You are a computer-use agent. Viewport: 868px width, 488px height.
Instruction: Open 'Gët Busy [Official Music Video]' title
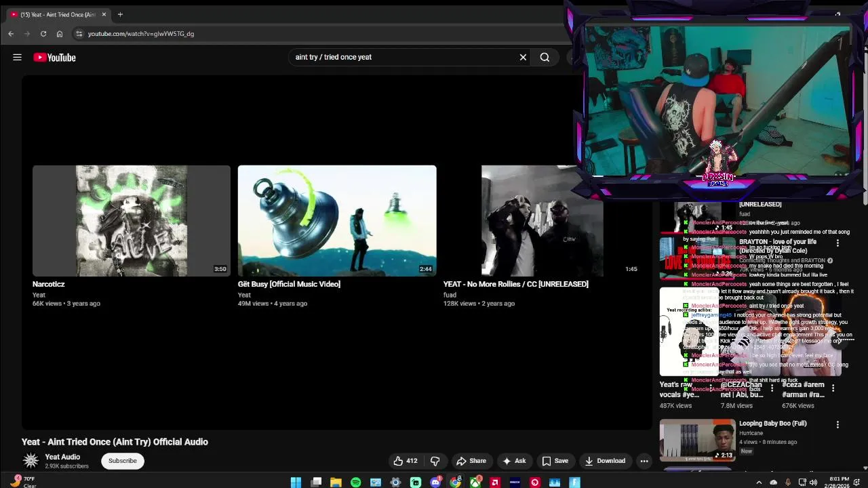pyautogui.click(x=289, y=284)
